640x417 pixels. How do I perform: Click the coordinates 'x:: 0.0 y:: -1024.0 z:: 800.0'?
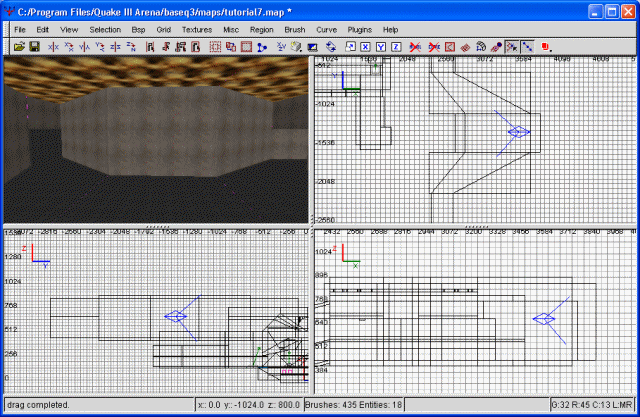click(x=249, y=405)
